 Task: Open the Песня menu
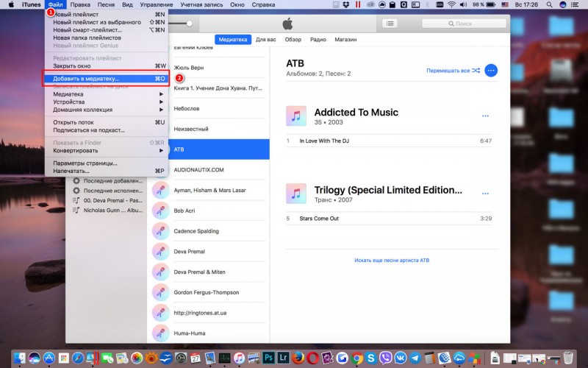point(106,4)
